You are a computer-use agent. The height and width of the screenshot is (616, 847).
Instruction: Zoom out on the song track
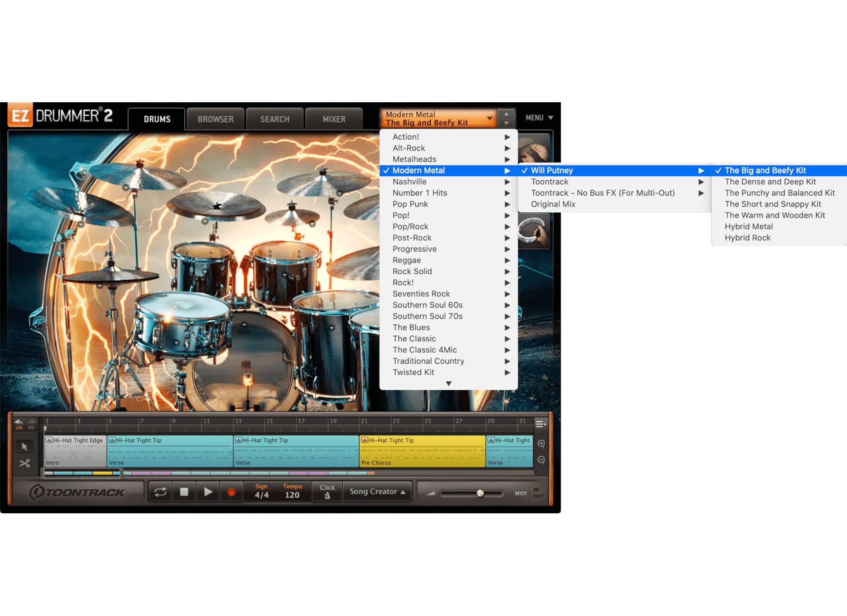(541, 460)
